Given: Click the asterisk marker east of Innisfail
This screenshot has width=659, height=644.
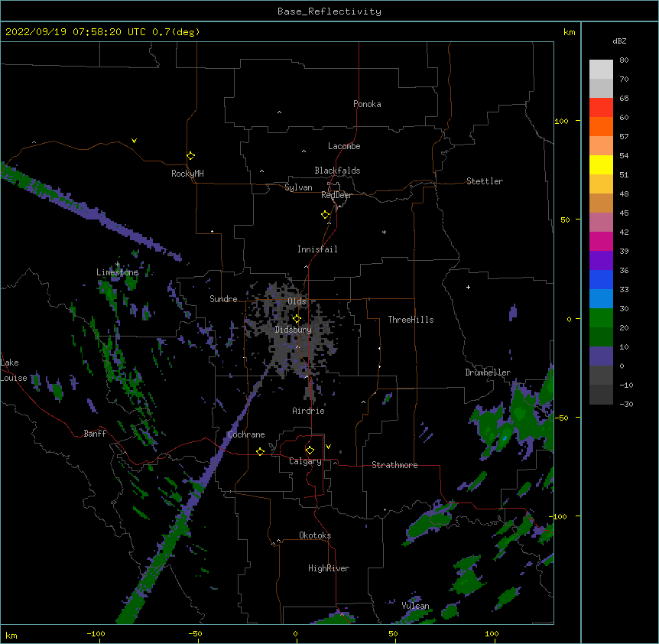Looking at the screenshot, I should [x=384, y=232].
